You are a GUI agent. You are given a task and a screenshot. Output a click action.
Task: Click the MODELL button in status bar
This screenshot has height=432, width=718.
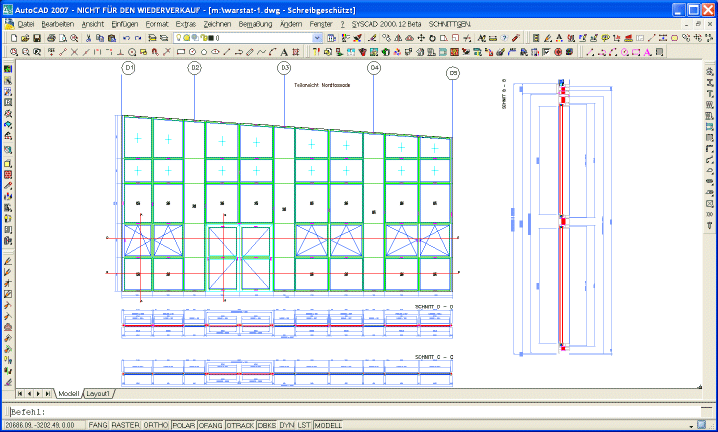(328, 425)
